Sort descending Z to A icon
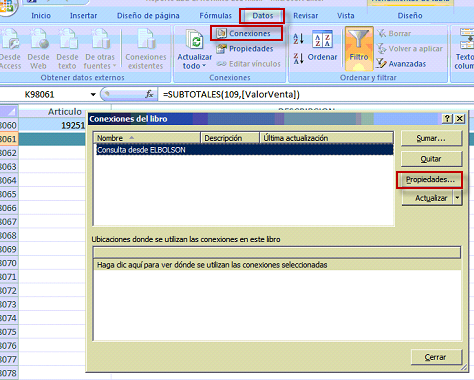Image resolution: width=474 pixels, height=380 pixels. tap(298, 59)
